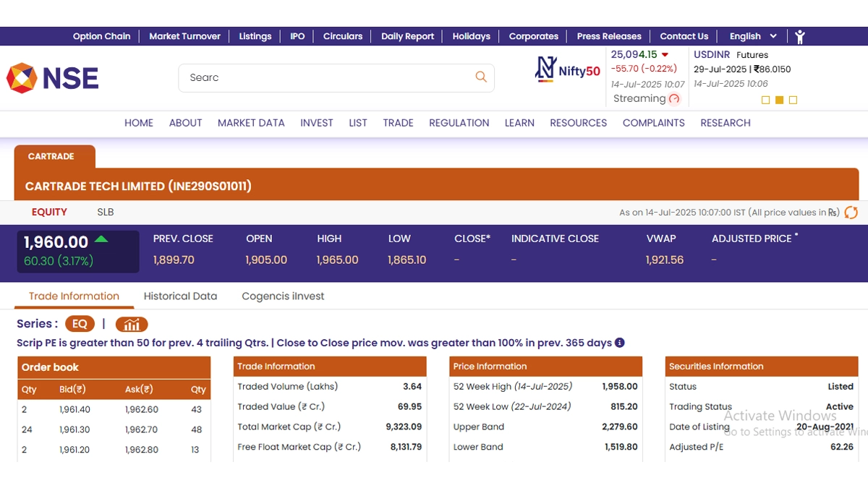Click into the search input field
This screenshot has height=488, width=868.
click(x=325, y=77)
